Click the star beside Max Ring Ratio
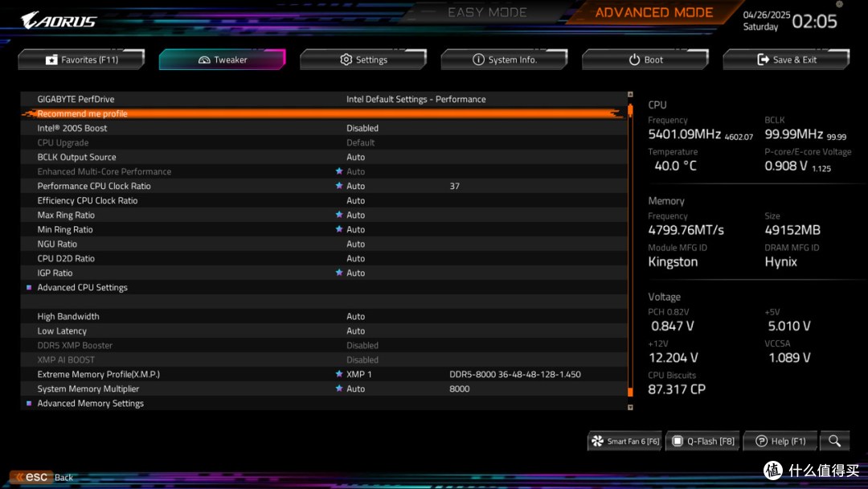 pos(339,214)
